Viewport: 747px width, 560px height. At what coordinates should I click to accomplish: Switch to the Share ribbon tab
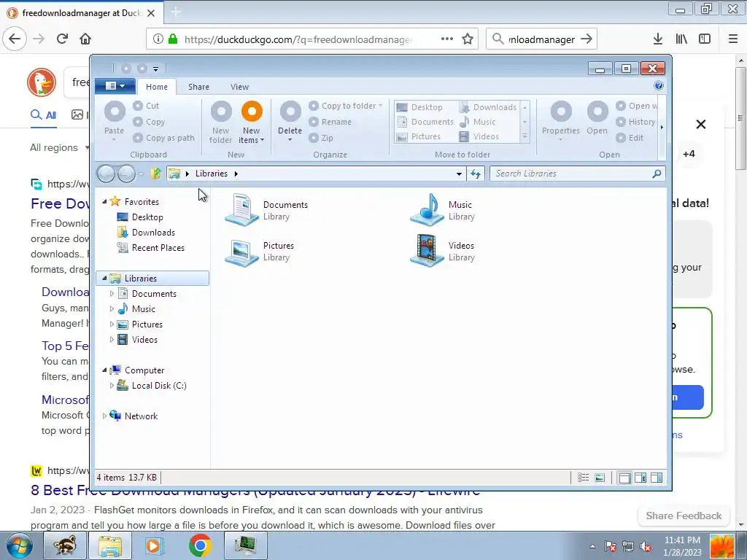click(198, 87)
